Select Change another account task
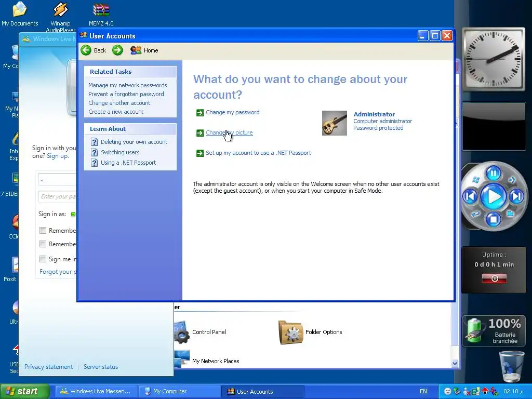532x399 pixels. pos(119,103)
